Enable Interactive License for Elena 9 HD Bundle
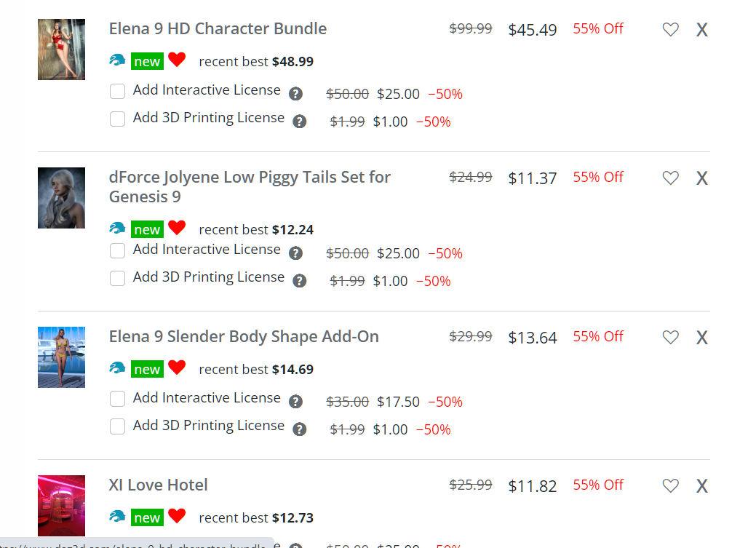 click(117, 92)
